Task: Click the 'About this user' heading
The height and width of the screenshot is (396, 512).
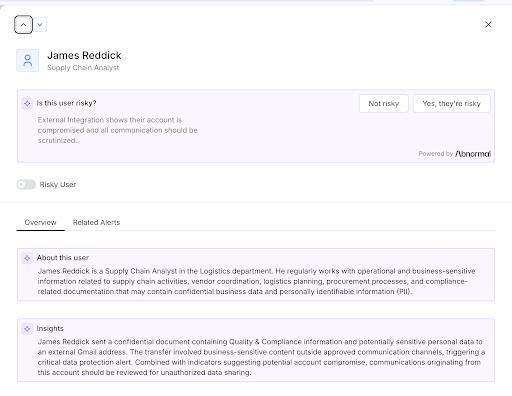Action: 63,258
